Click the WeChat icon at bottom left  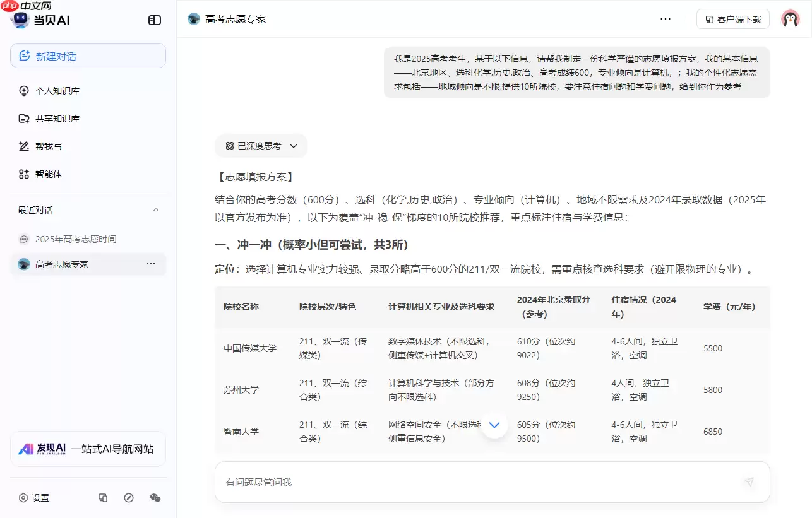(155, 498)
